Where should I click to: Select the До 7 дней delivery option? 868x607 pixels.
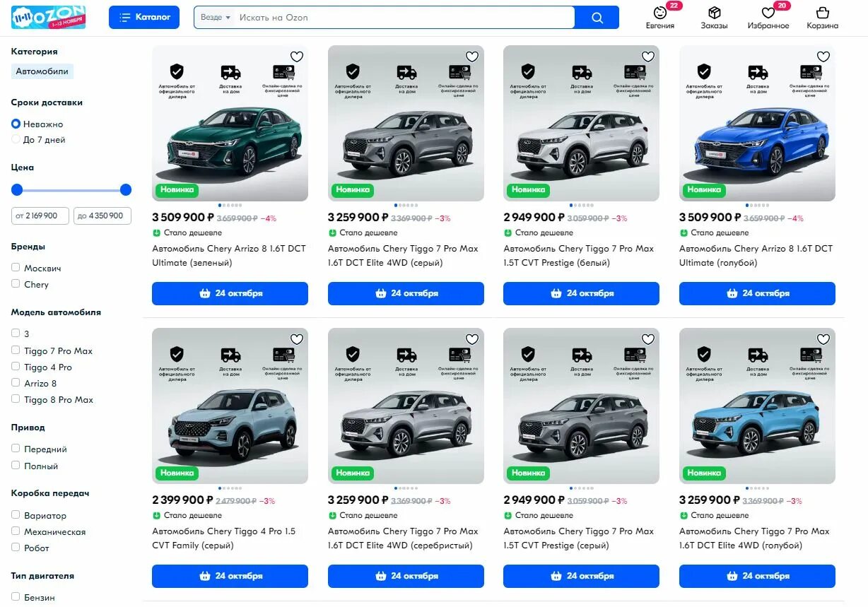16,140
